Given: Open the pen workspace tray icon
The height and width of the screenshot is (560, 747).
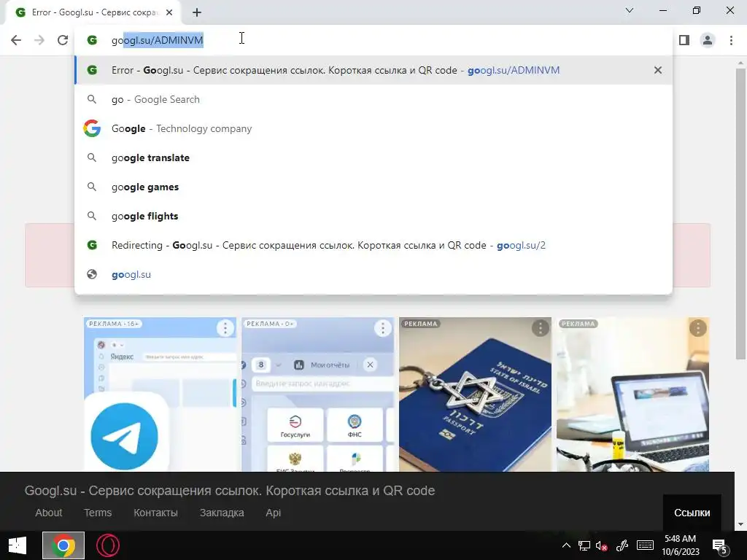Looking at the screenshot, I should [x=622, y=545].
